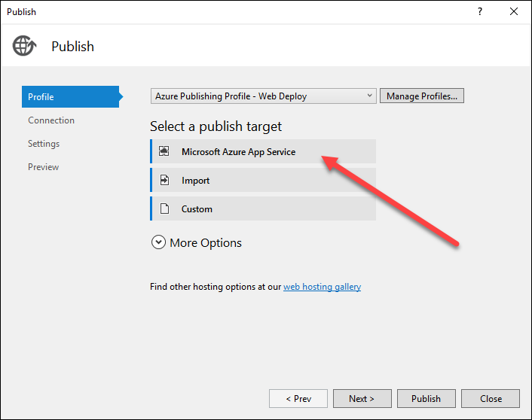
Task: Click the Microsoft Azure App Service cloud icon
Action: [164, 151]
